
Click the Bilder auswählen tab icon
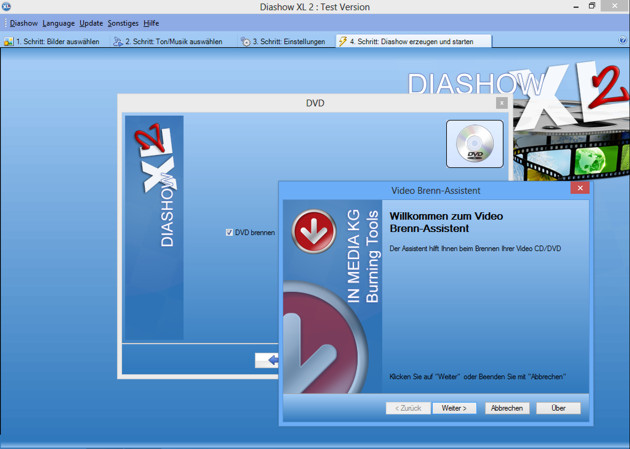coord(8,41)
